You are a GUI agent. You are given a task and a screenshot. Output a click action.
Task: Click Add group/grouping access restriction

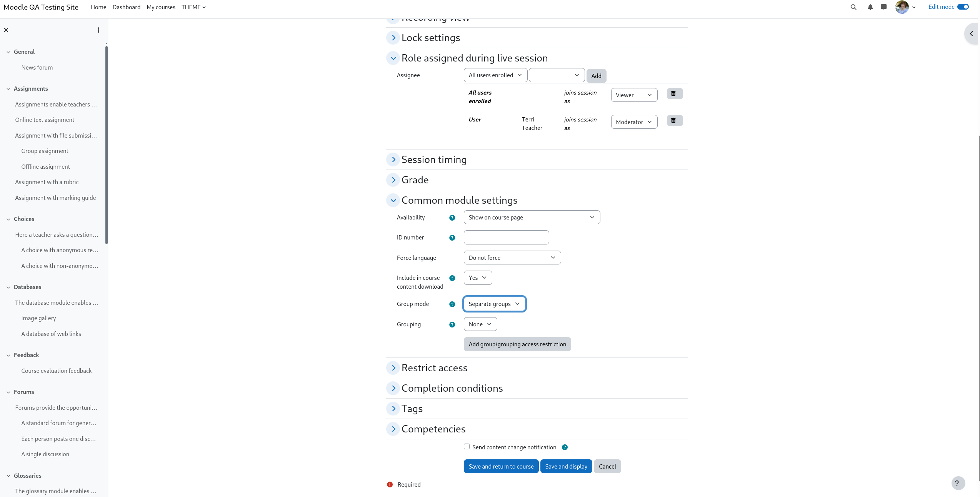tap(517, 344)
